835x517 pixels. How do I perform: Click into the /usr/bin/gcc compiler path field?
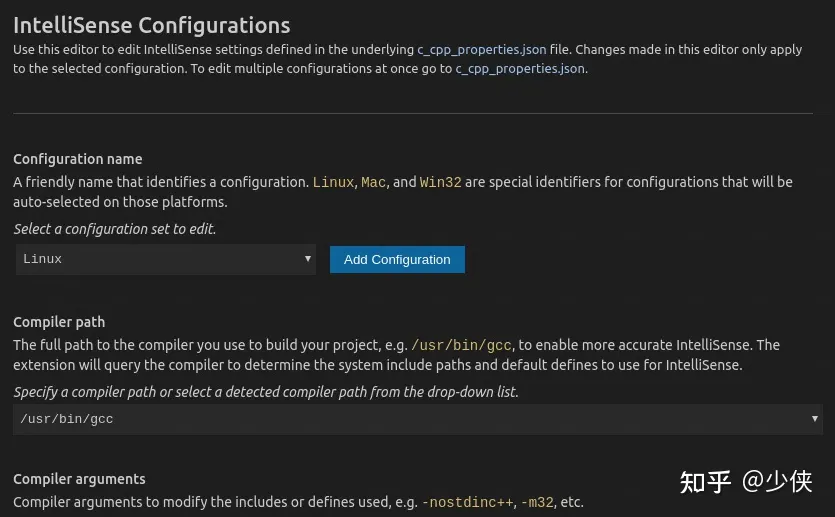(400, 419)
